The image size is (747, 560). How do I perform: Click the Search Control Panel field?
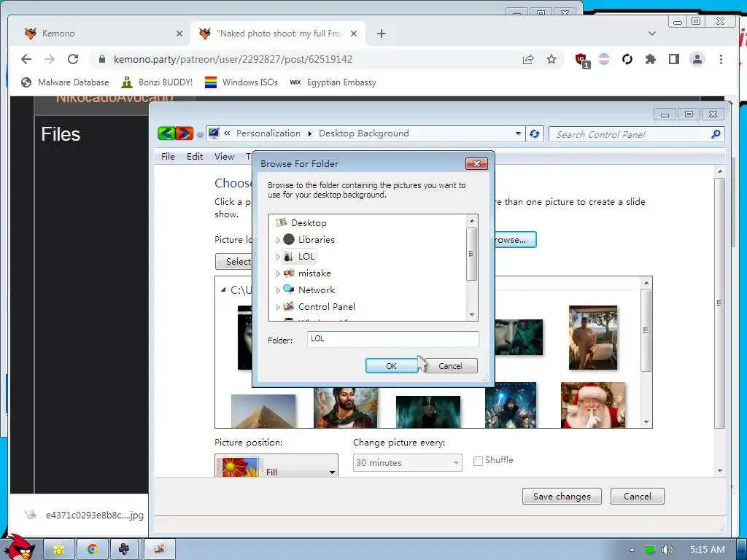[x=636, y=134]
